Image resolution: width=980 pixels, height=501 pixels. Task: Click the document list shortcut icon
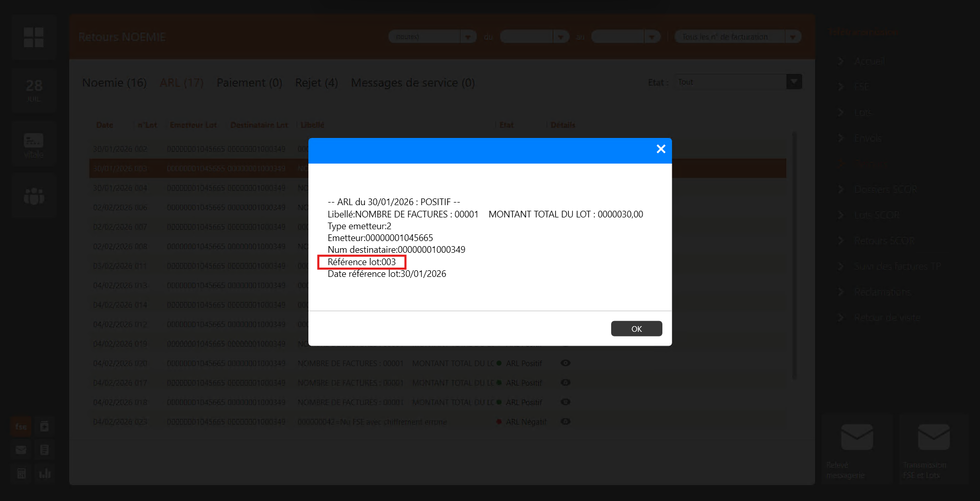(x=45, y=450)
